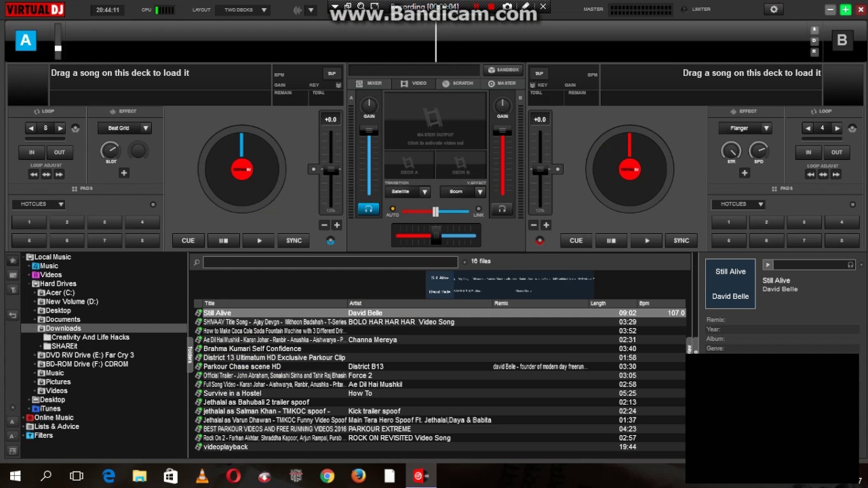Click the left deck plus under effect knob
This screenshot has width=868, height=488.
point(124,173)
